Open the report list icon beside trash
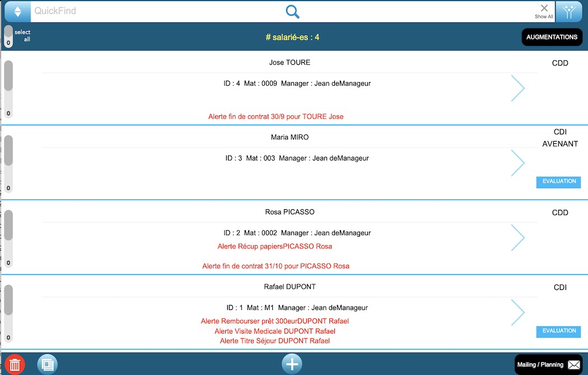Viewport: 588px width, 375px height. (x=48, y=364)
